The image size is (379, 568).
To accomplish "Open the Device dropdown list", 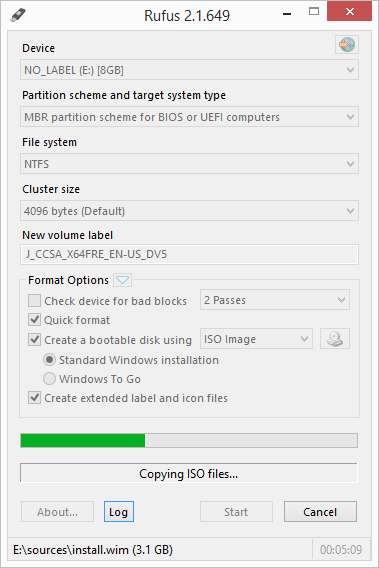I will (189, 70).
